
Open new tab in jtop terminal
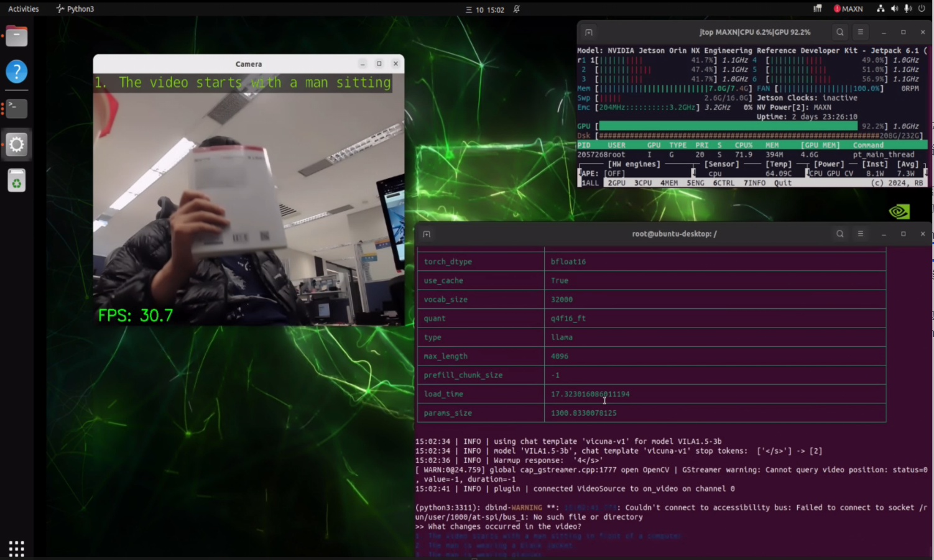click(588, 32)
